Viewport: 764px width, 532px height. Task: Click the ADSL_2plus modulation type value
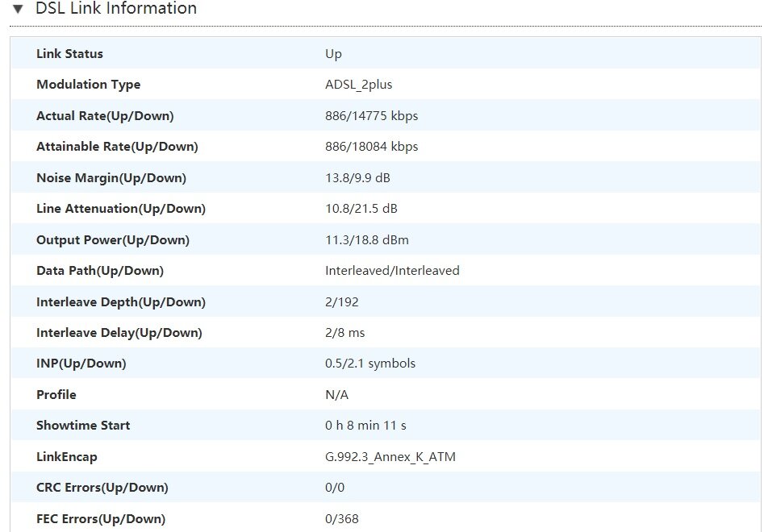[x=358, y=85]
